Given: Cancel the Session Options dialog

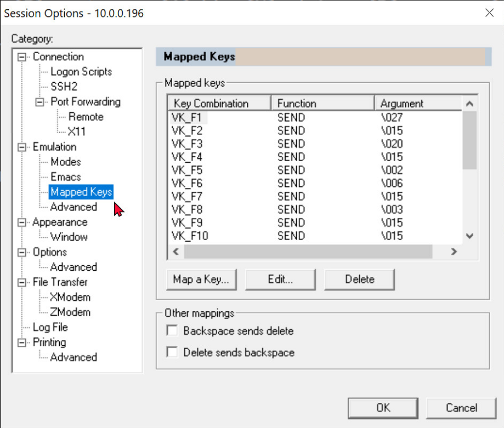Looking at the screenshot, I should [x=461, y=408].
